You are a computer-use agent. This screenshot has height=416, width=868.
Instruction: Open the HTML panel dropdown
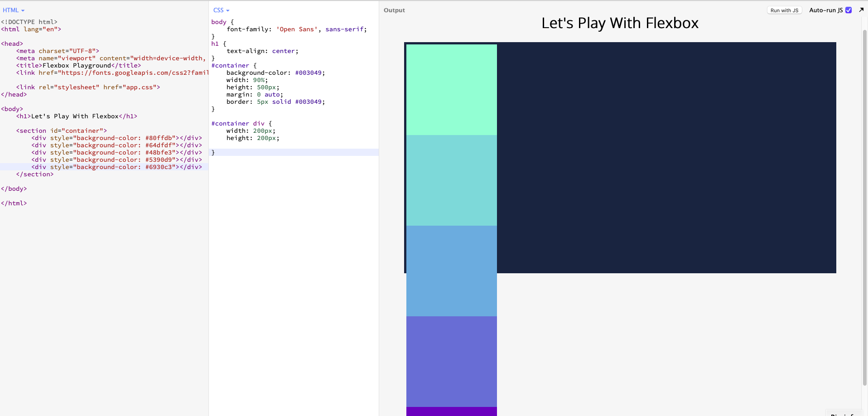14,10
